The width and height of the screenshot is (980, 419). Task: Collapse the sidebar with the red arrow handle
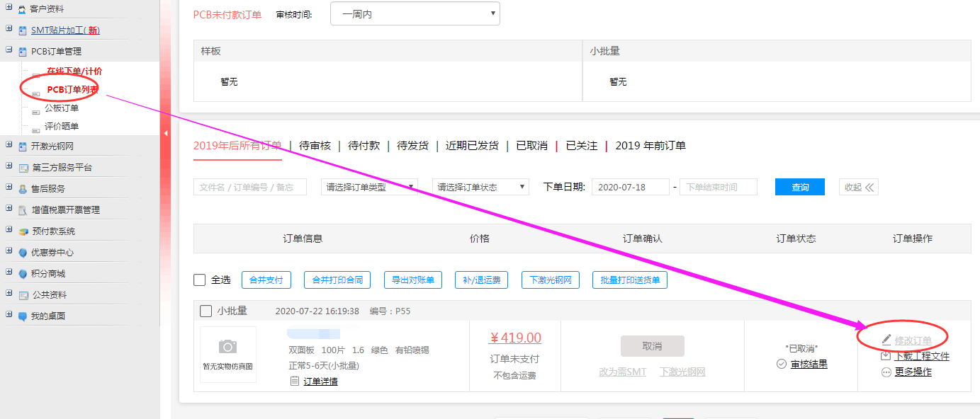(x=166, y=133)
